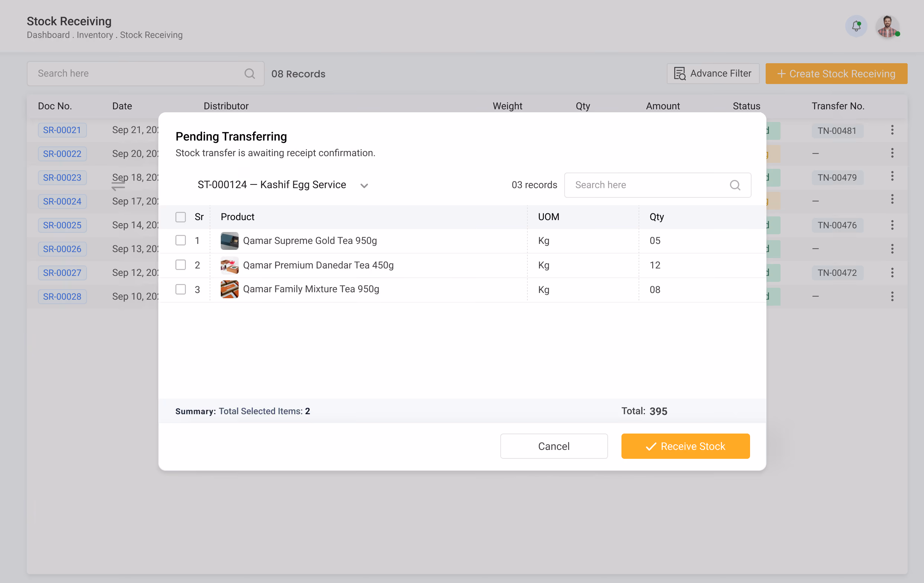This screenshot has height=583, width=924.
Task: Open the notifications bell icon
Action: pos(856,26)
